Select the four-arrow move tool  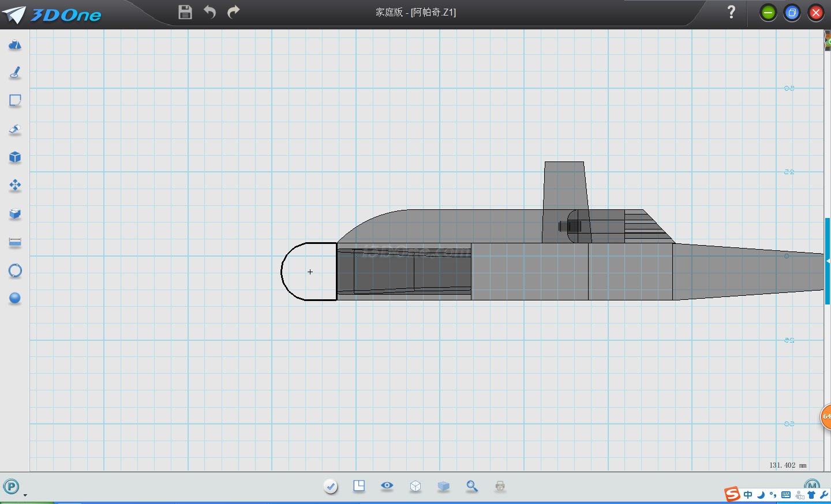(x=15, y=185)
